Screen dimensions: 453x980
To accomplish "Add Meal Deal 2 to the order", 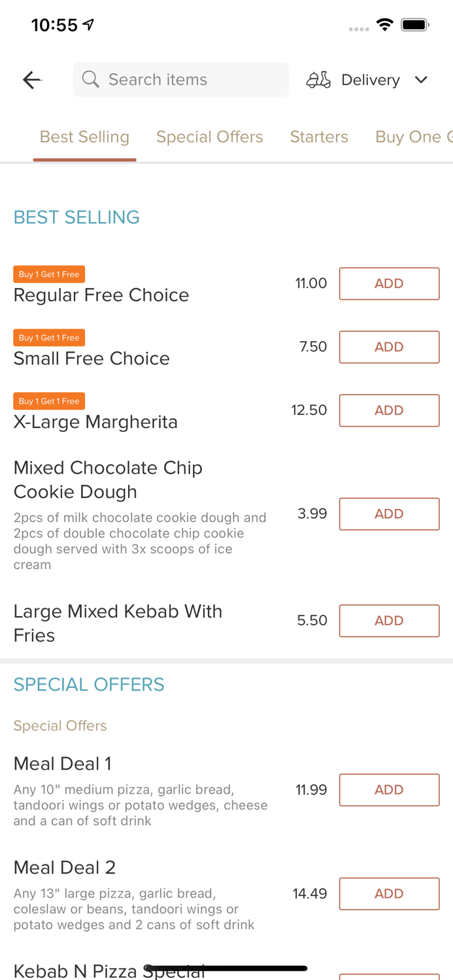I will (389, 893).
